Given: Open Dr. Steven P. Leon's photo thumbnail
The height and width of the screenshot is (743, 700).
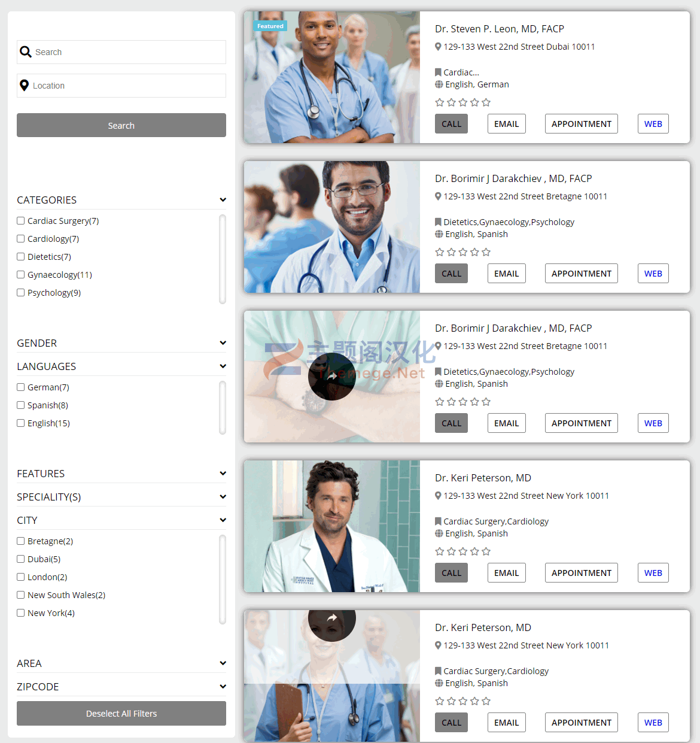Looking at the screenshot, I should click(332, 77).
